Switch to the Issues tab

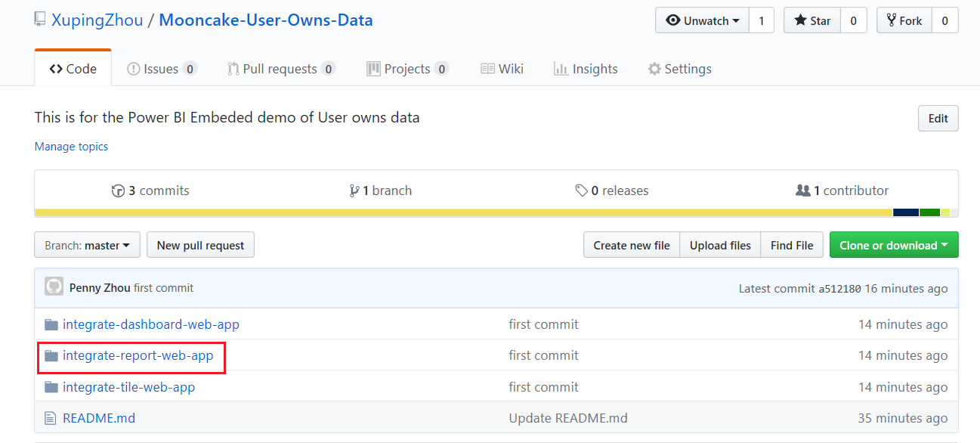pos(161,69)
